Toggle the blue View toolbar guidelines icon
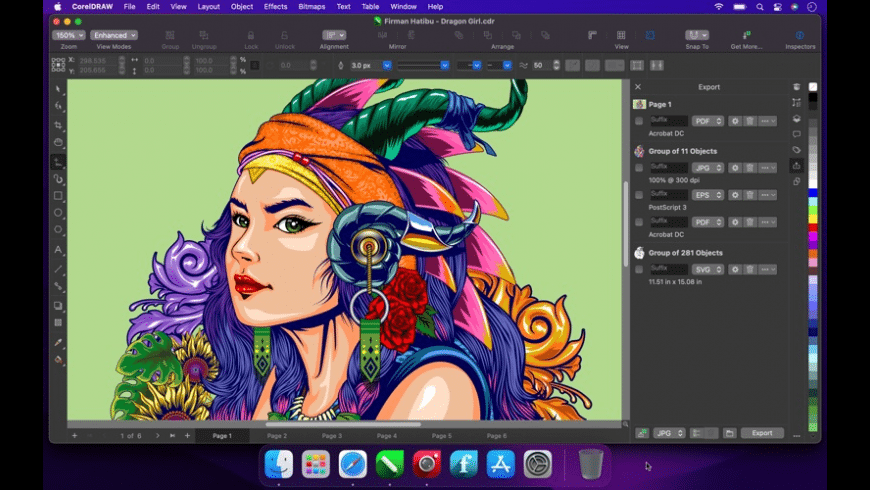870x490 pixels. tap(650, 36)
